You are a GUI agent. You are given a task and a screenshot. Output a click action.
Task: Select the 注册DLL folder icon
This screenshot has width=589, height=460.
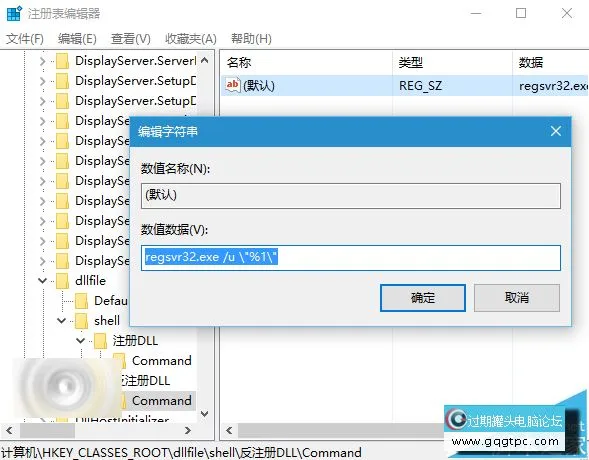[x=100, y=341]
